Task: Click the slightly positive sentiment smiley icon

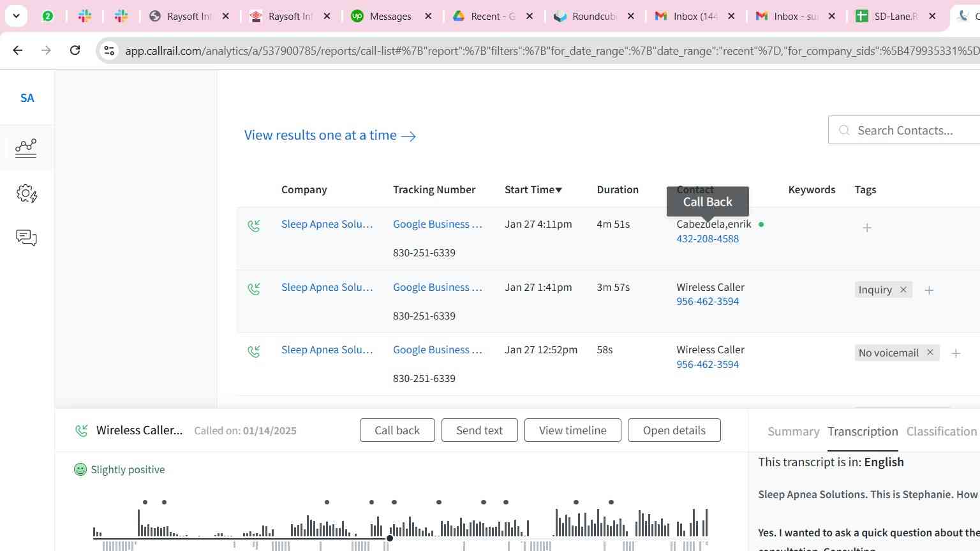Action: (80, 469)
